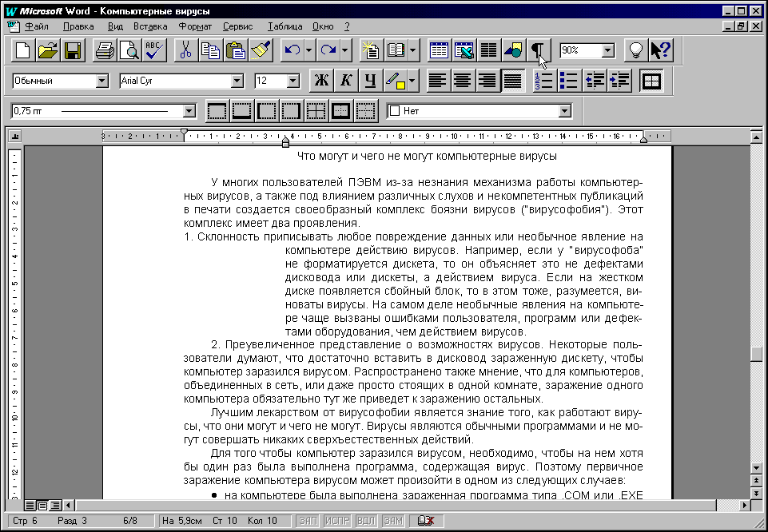Screen dimensions: 768x532
Task: Toggle italic formatting (К)
Action: point(346,81)
